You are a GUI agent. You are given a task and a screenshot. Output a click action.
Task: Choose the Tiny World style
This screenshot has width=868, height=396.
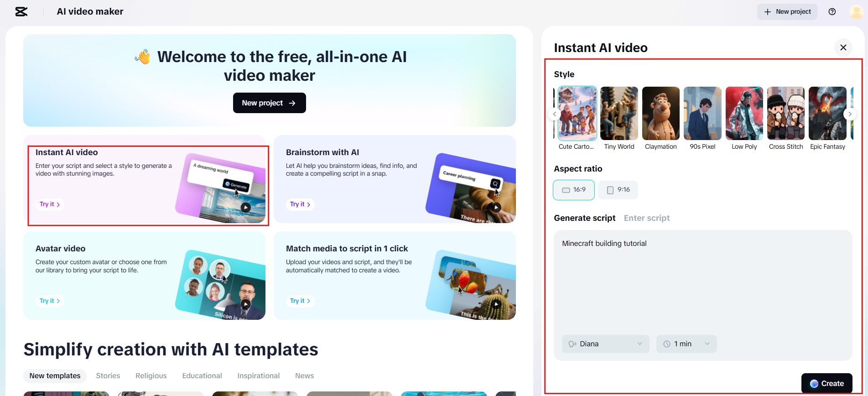(619, 114)
